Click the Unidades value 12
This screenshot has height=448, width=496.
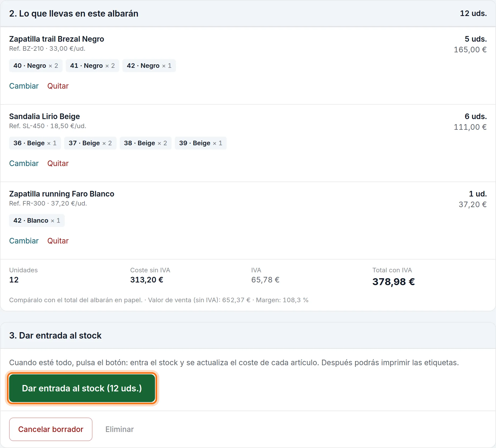pyautogui.click(x=14, y=280)
